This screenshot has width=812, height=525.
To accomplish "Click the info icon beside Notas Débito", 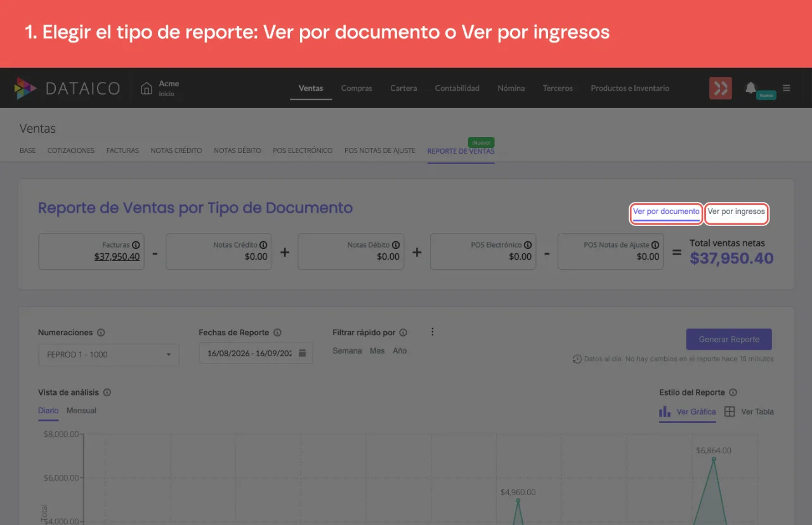I will pyautogui.click(x=396, y=245).
